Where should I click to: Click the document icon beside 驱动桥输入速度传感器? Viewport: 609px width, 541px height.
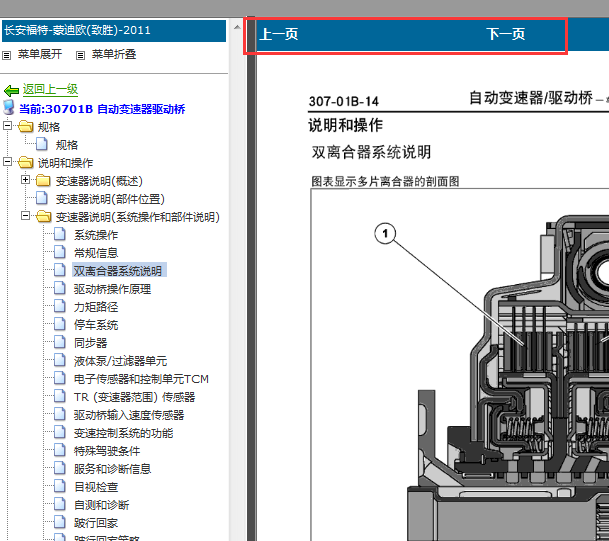(59, 414)
